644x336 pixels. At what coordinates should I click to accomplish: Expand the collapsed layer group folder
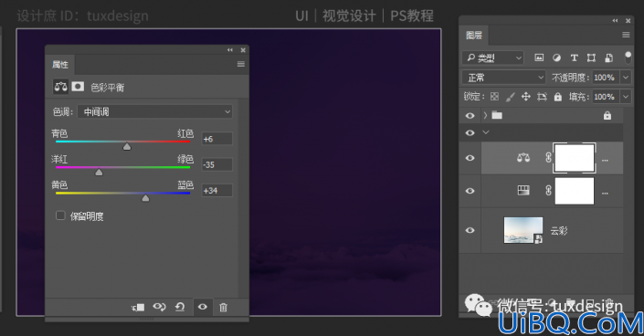click(x=485, y=115)
